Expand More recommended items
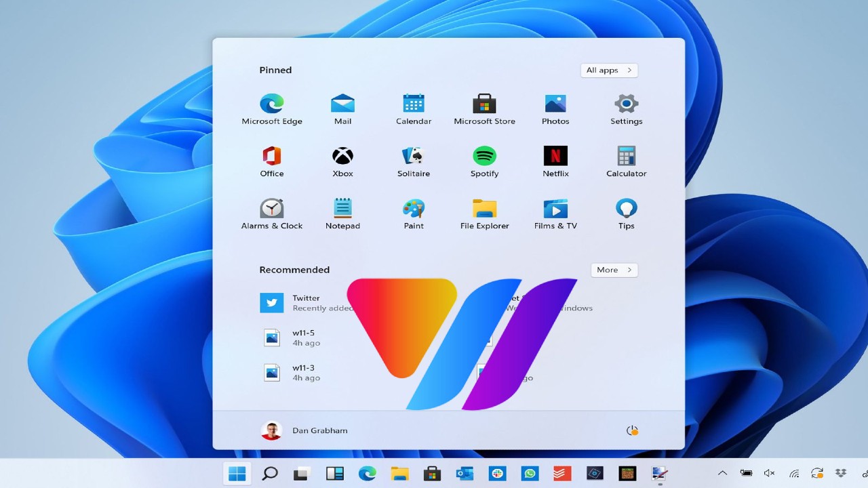 click(614, 270)
